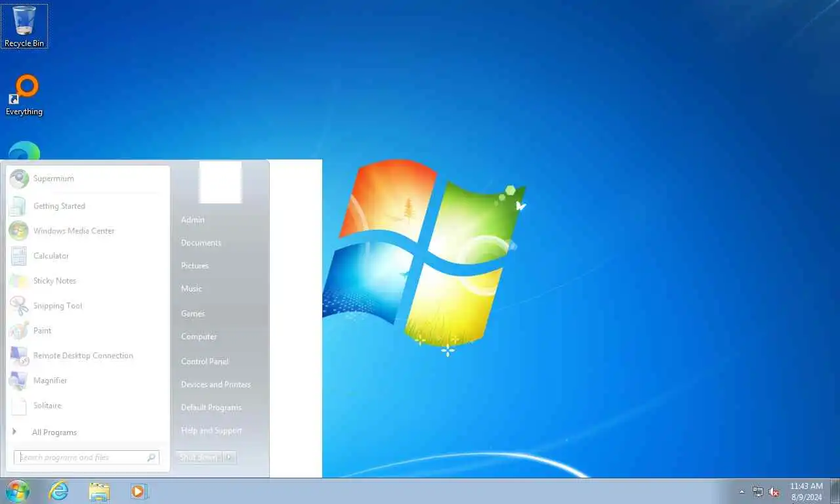Click the network tray icon
The width and height of the screenshot is (840, 504).
pyautogui.click(x=758, y=492)
